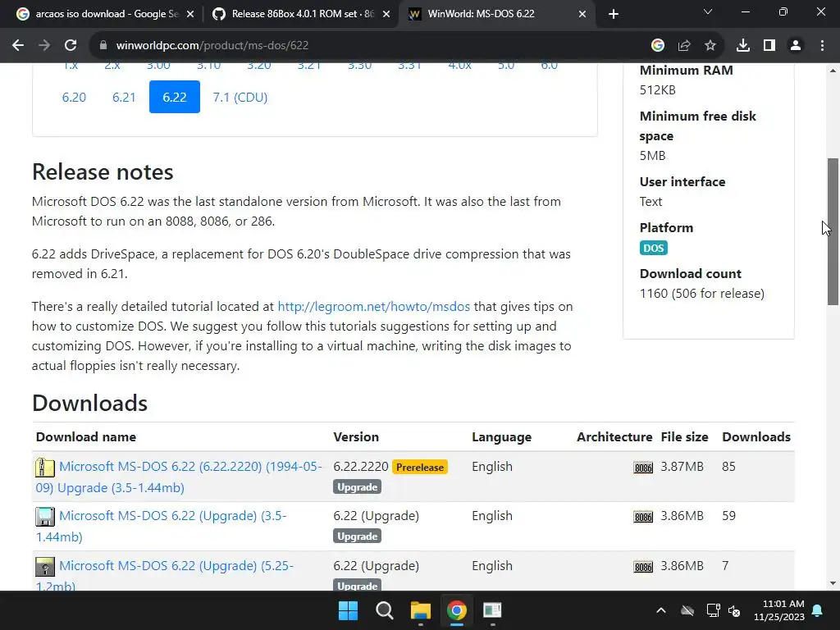Click the Prerelease badge

pos(420,467)
